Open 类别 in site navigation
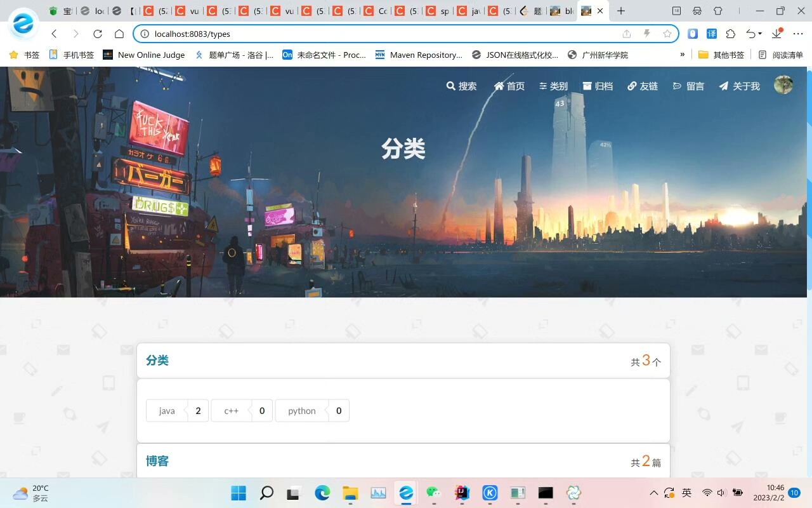Image resolution: width=812 pixels, height=508 pixels. pyautogui.click(x=553, y=86)
